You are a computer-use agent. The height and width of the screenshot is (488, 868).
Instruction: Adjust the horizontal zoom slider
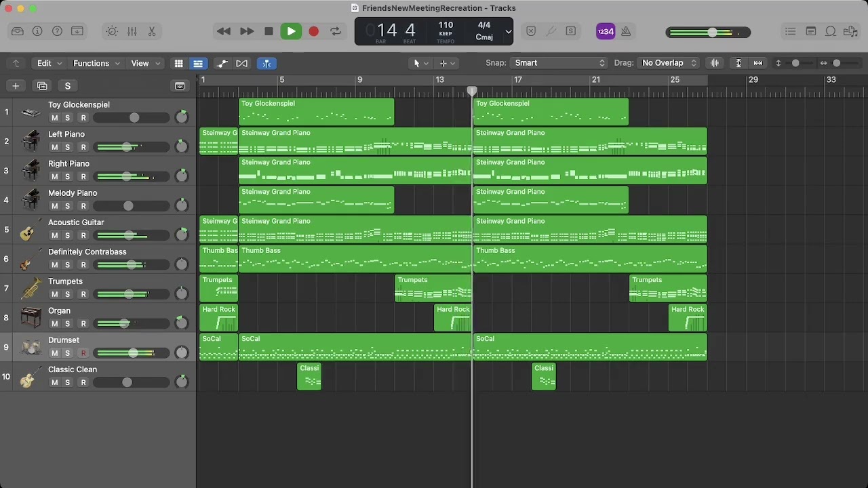click(837, 63)
